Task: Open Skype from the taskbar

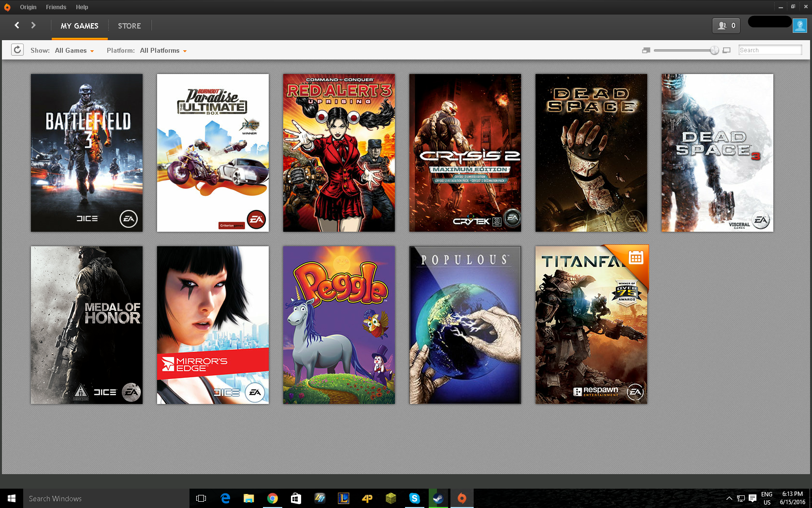Action: [415, 498]
